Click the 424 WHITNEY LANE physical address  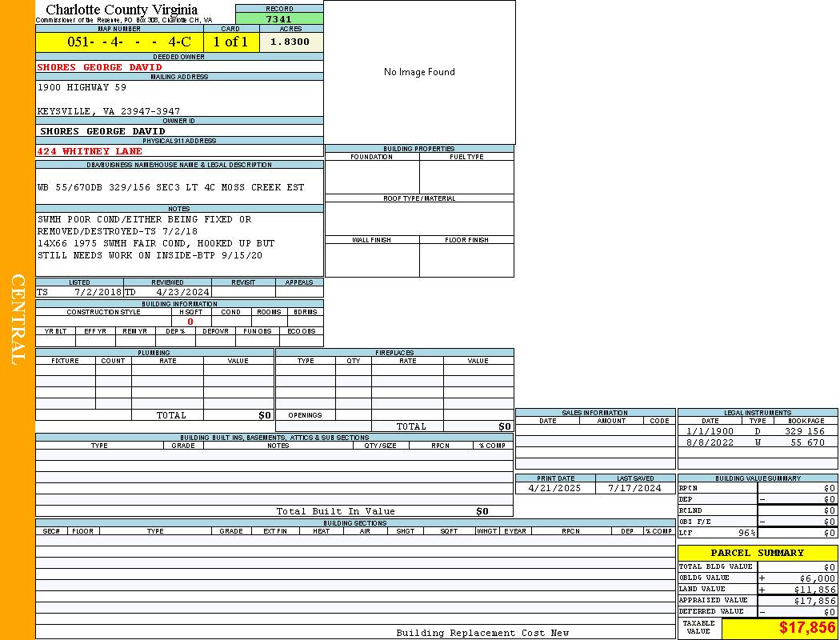click(x=90, y=151)
